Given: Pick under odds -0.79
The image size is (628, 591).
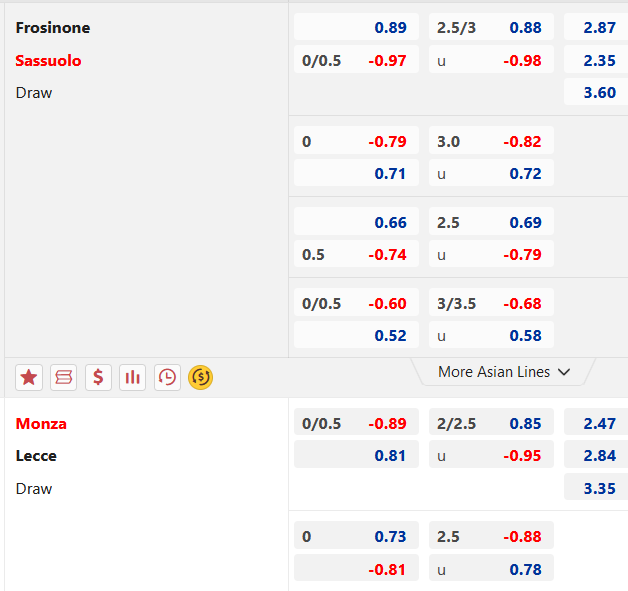Looking at the screenshot, I should coord(491,254).
